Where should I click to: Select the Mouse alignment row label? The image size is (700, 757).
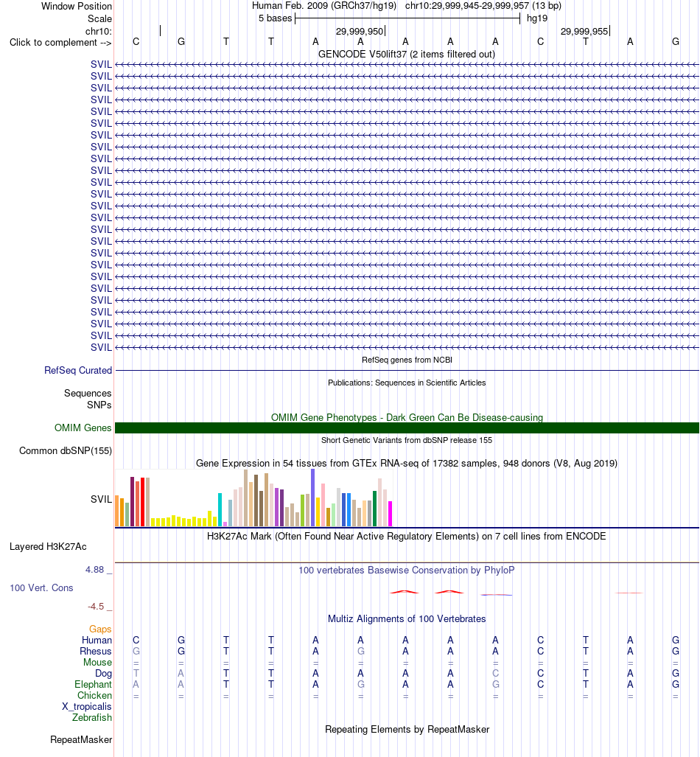[97, 663]
